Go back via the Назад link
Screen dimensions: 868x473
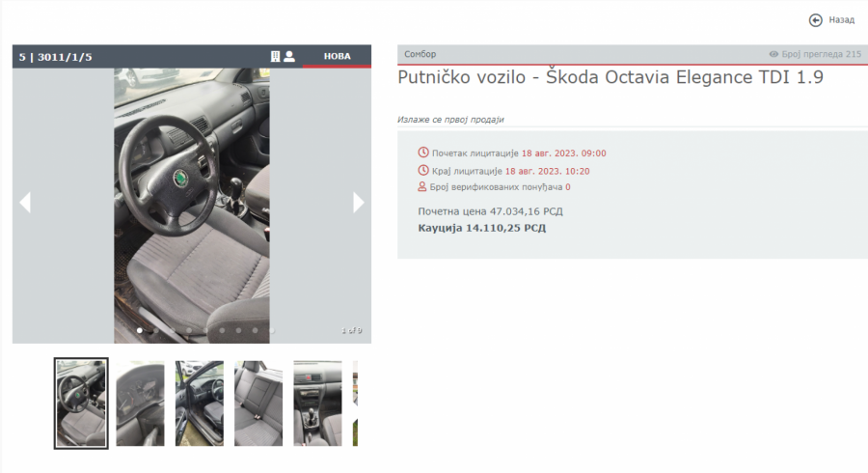click(841, 20)
